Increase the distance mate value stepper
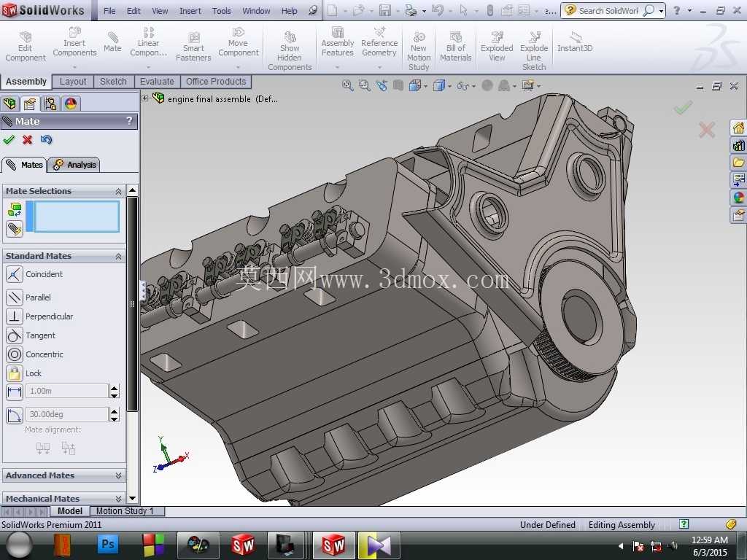747x560 pixels. (114, 388)
